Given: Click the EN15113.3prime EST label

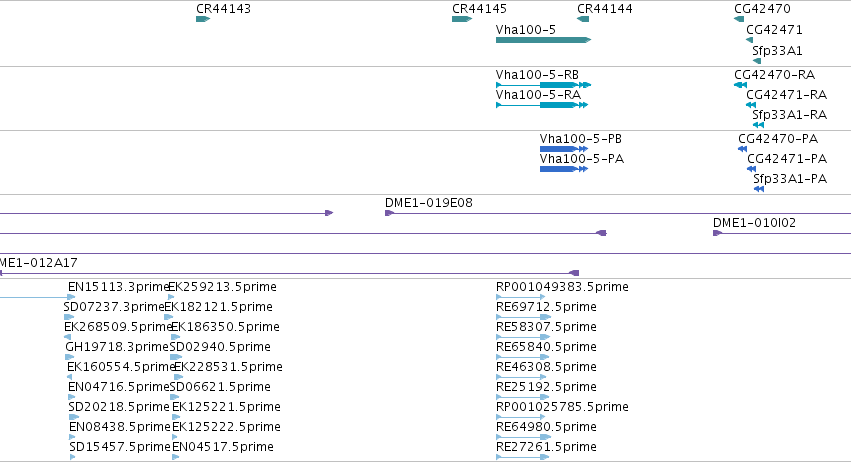Looking at the screenshot, I should [119, 287].
